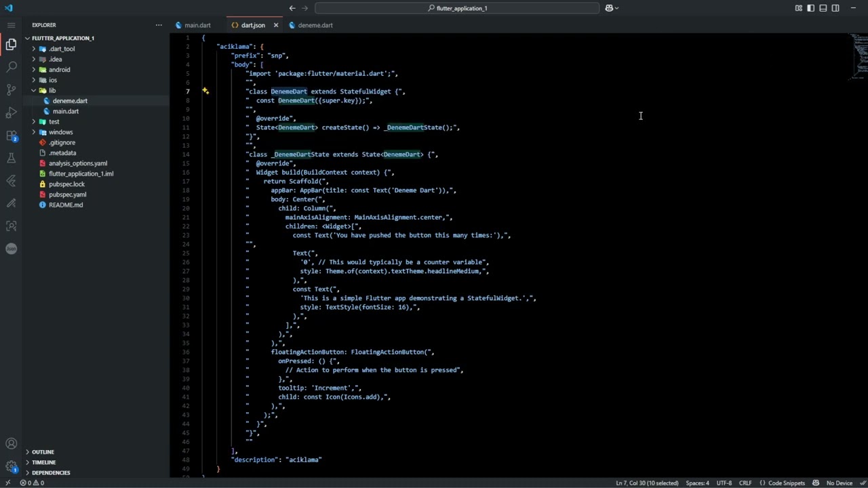Open the Explorer view in activity bar
Screen dimensions: 868x488
pyautogui.click(x=11, y=45)
